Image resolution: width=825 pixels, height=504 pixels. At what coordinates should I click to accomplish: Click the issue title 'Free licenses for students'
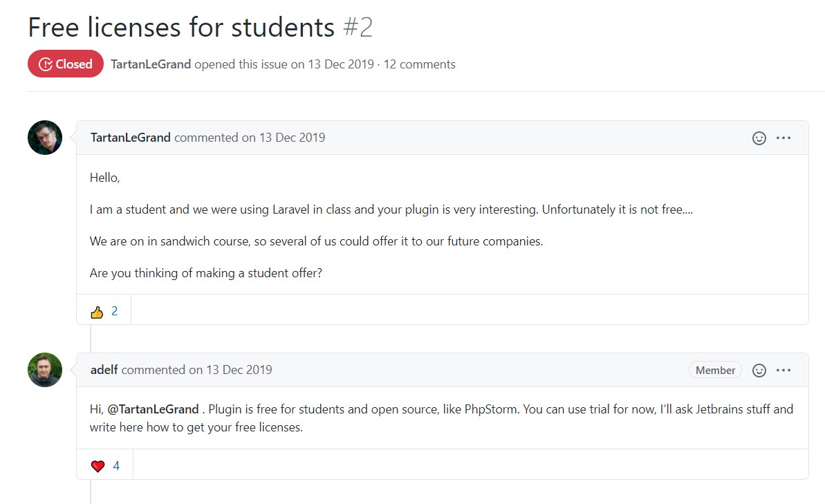click(x=181, y=28)
